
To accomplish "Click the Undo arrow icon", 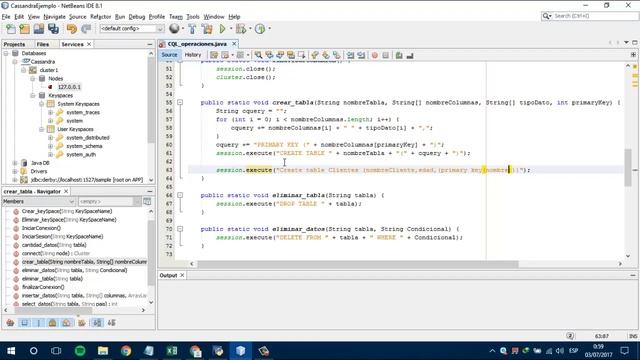I will (x=72, y=29).
